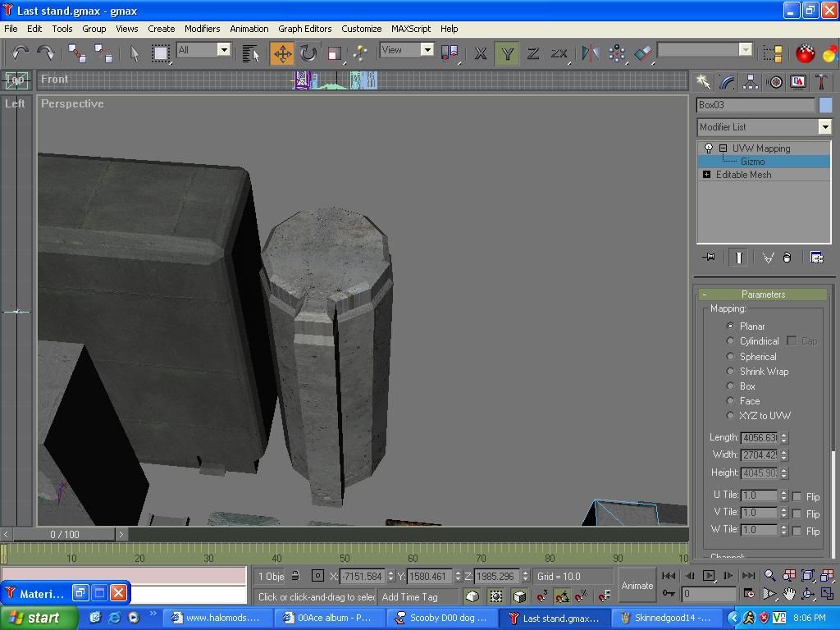The height and width of the screenshot is (630, 840).
Task: Choose the Select Object arrow tool
Action: [135, 53]
